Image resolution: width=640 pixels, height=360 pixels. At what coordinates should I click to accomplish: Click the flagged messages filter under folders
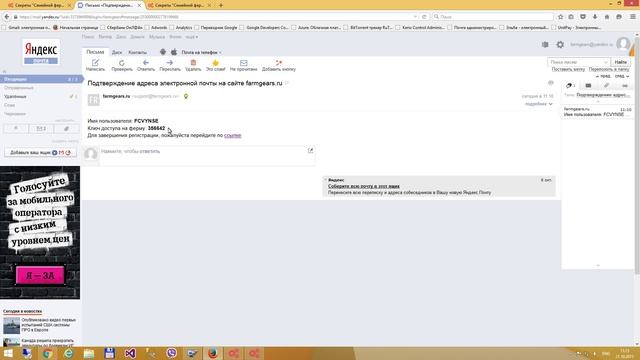pos(16,129)
